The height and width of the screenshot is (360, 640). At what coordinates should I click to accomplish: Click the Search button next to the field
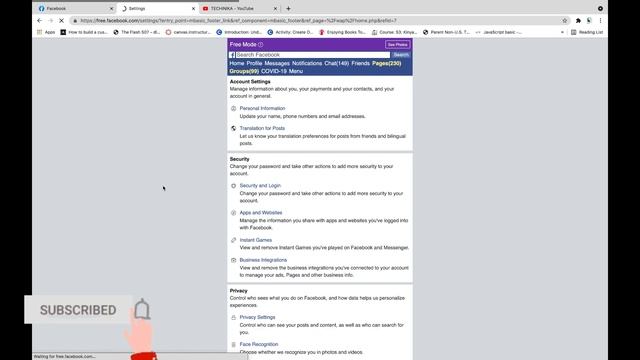click(401, 55)
